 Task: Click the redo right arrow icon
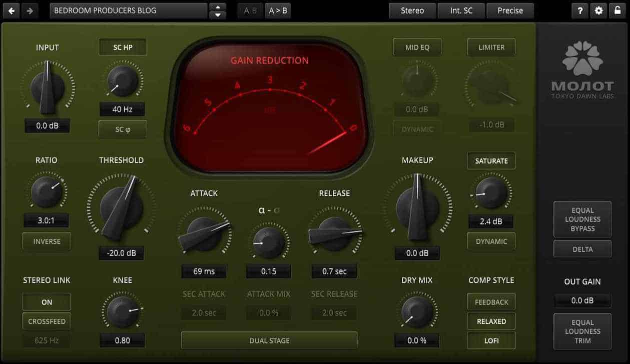[30, 10]
